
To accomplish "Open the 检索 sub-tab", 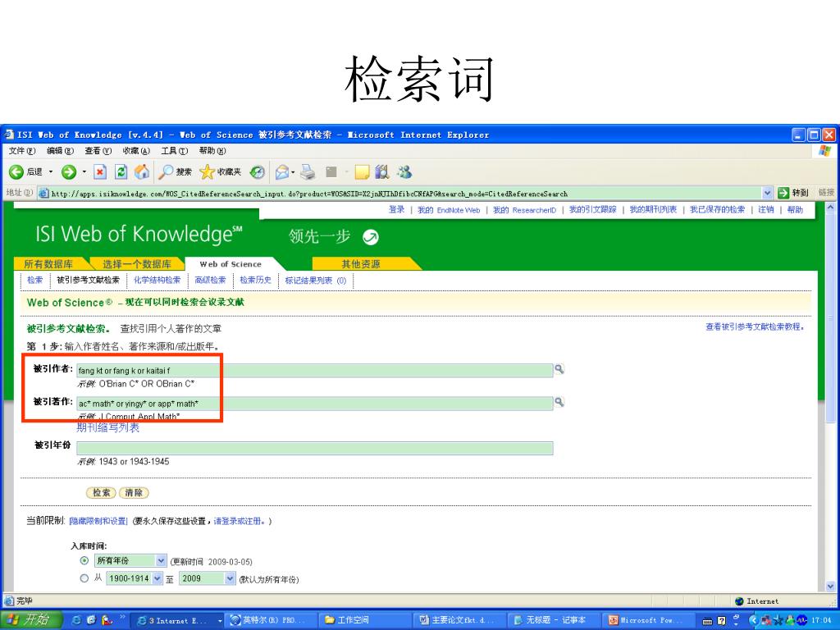I will click(x=34, y=280).
